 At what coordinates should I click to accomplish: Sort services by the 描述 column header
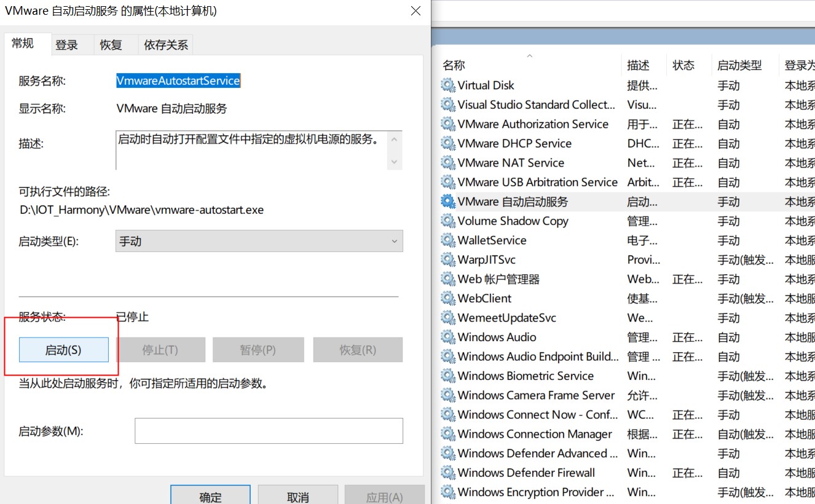[638, 65]
